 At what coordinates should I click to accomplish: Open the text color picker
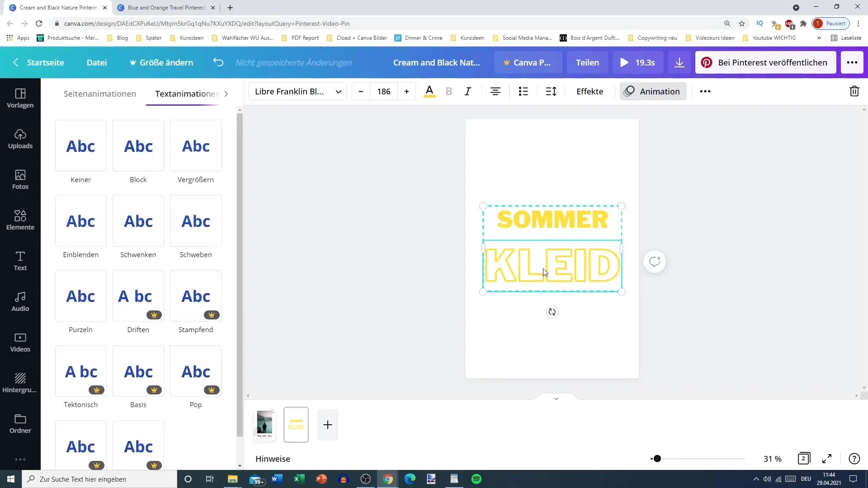pyautogui.click(x=429, y=91)
